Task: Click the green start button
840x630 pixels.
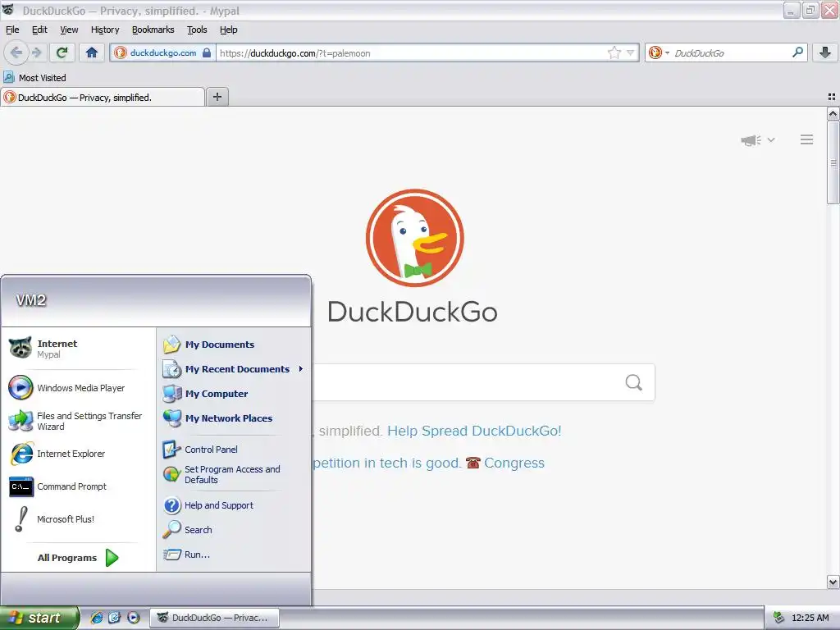Action: click(39, 618)
